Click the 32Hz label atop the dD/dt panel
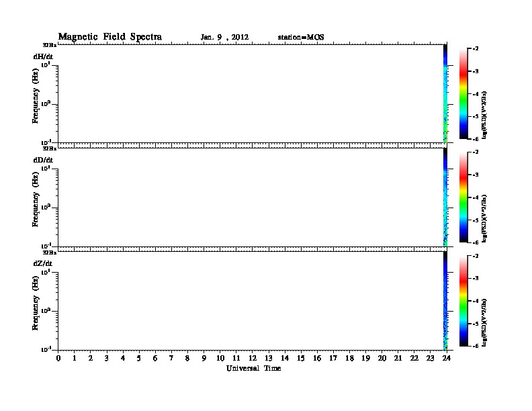The image size is (532, 411). (50, 148)
